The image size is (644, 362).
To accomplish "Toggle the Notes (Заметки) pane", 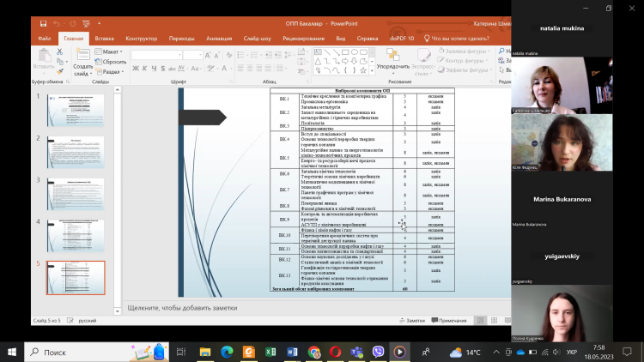I will 413,320.
